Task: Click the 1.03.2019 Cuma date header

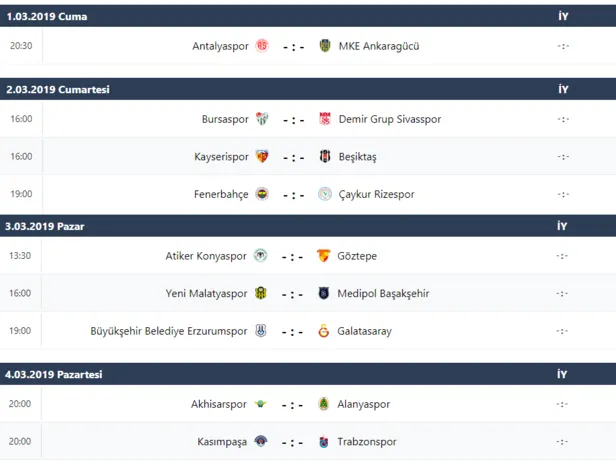Action: point(46,17)
